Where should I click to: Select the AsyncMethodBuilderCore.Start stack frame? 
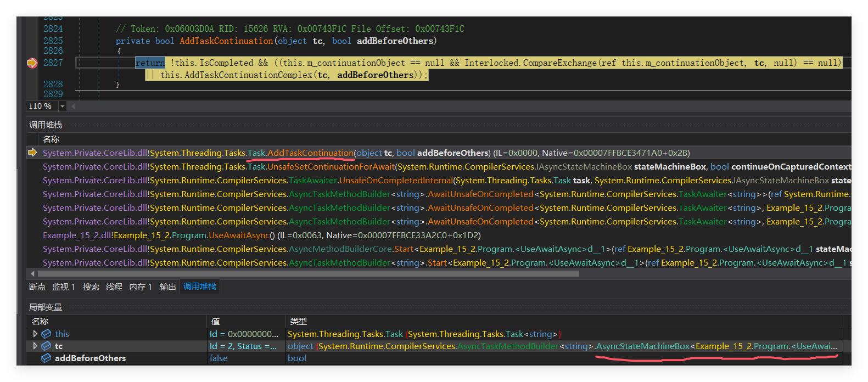point(275,249)
